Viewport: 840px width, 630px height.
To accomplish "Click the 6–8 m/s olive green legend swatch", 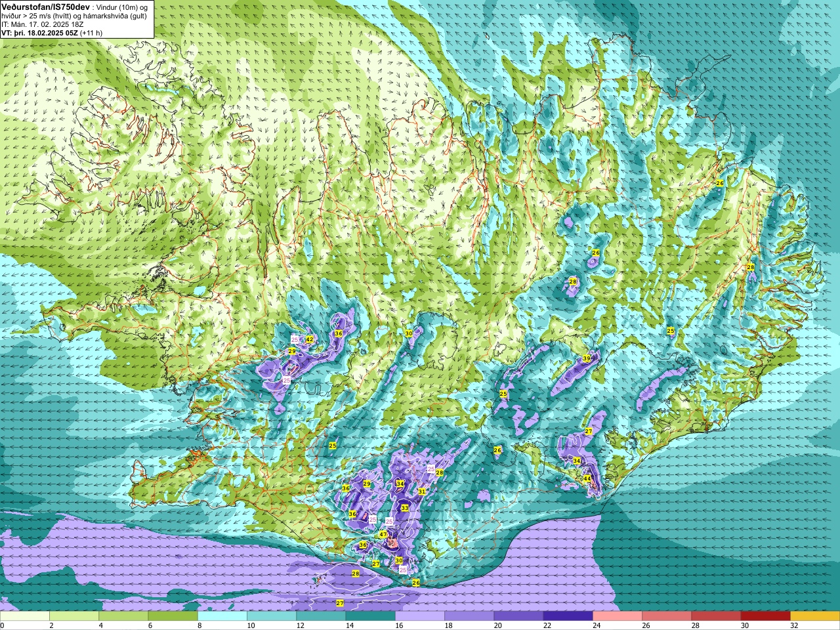I will (x=173, y=616).
